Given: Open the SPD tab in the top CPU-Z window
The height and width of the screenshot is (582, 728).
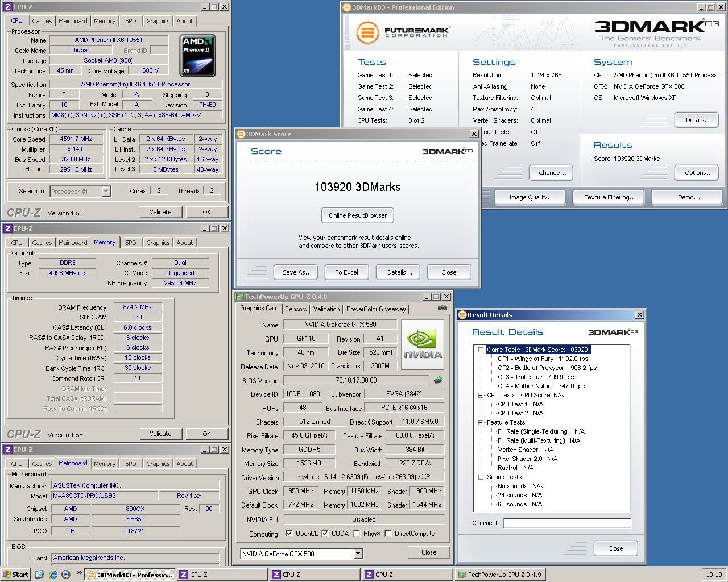Looking at the screenshot, I should point(131,21).
